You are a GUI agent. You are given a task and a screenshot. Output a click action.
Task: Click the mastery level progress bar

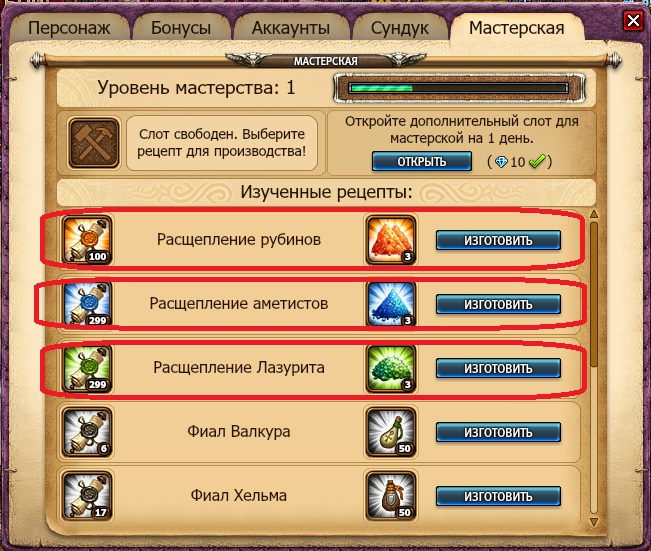point(459,88)
